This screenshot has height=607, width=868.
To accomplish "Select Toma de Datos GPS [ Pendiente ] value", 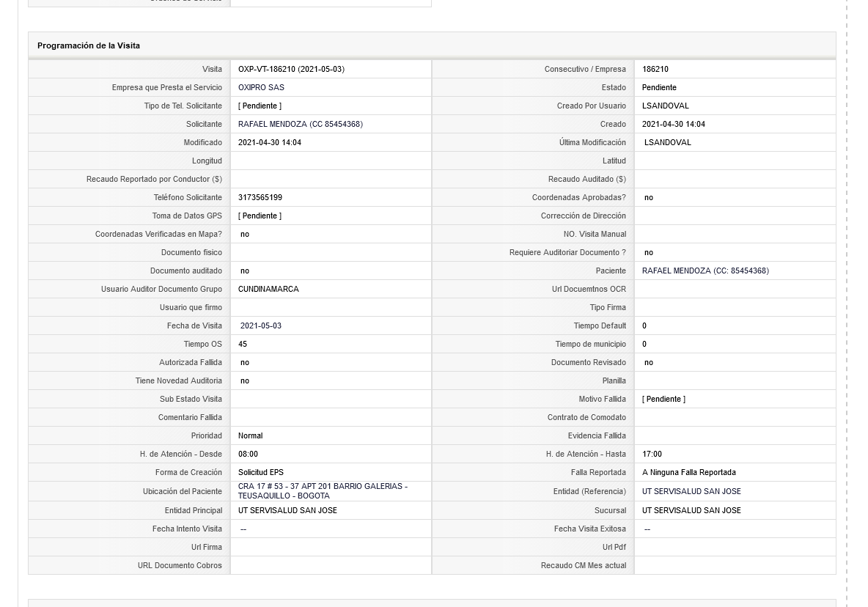I will (x=260, y=216).
